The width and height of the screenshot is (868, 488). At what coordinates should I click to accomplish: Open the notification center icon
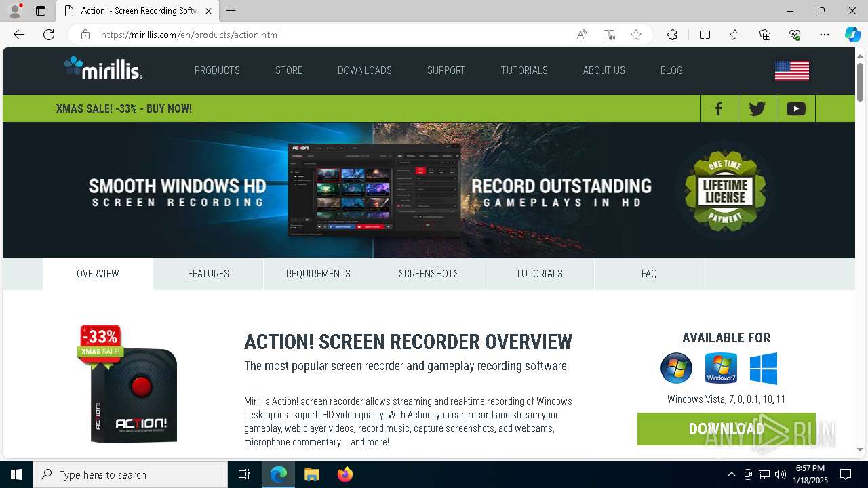click(x=846, y=474)
